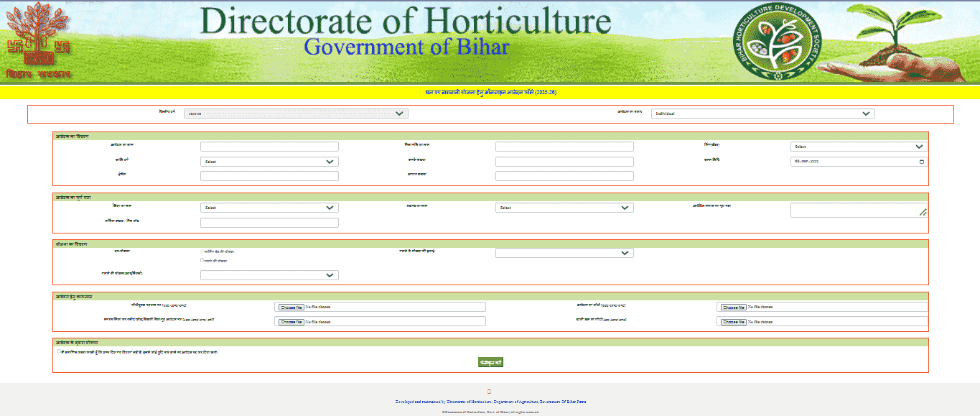Expand the applicant type dropdown showing Individual
The width and height of the screenshot is (980, 416).
762,114
